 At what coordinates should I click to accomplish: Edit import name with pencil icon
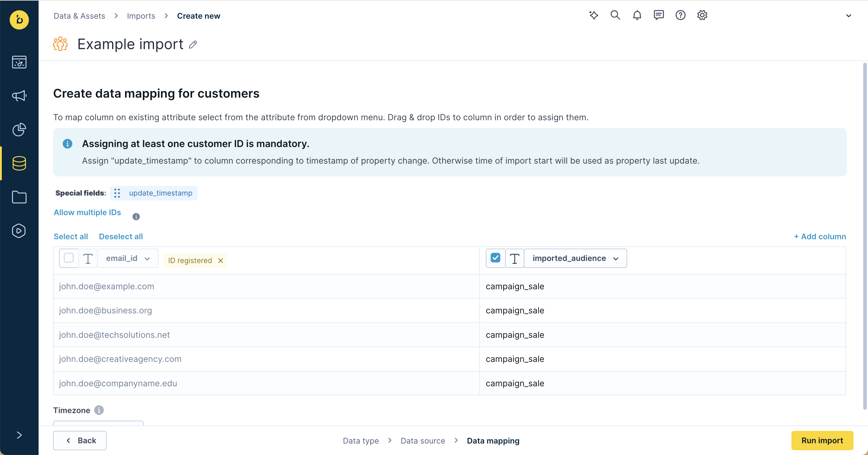(x=193, y=45)
